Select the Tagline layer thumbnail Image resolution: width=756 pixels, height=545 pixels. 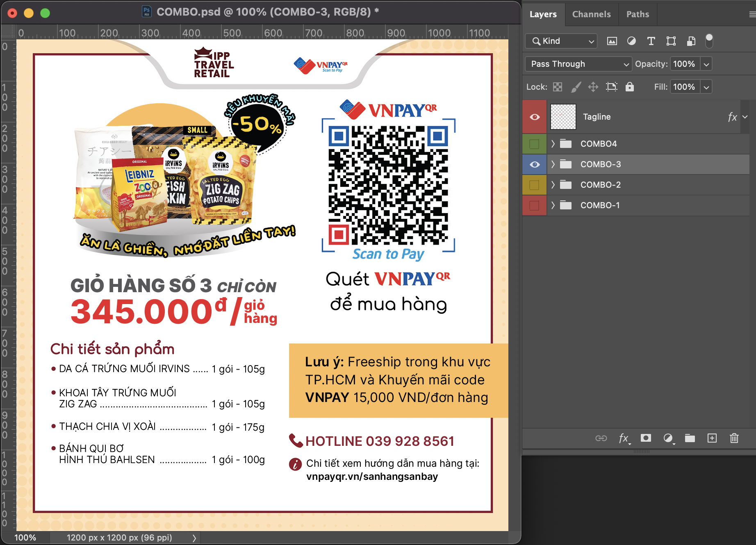[563, 117]
